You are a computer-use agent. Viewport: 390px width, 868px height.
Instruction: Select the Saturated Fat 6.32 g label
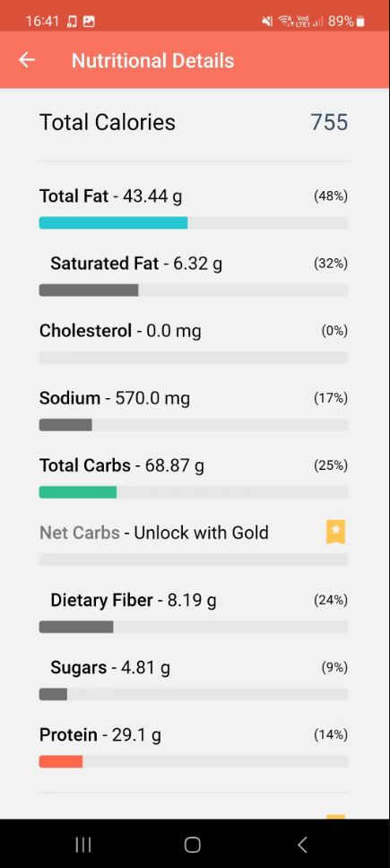tap(136, 264)
